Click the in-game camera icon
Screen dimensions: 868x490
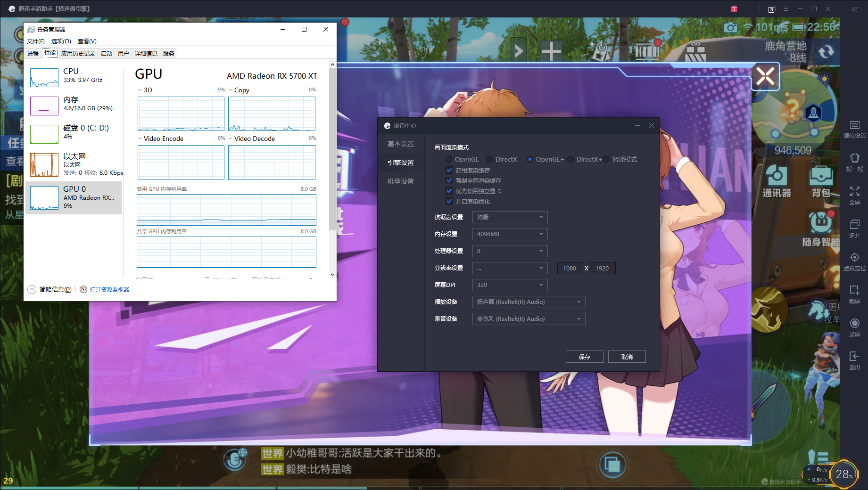click(731, 27)
